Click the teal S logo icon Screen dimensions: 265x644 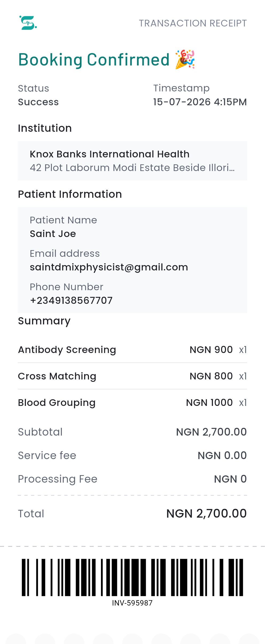coord(28,23)
